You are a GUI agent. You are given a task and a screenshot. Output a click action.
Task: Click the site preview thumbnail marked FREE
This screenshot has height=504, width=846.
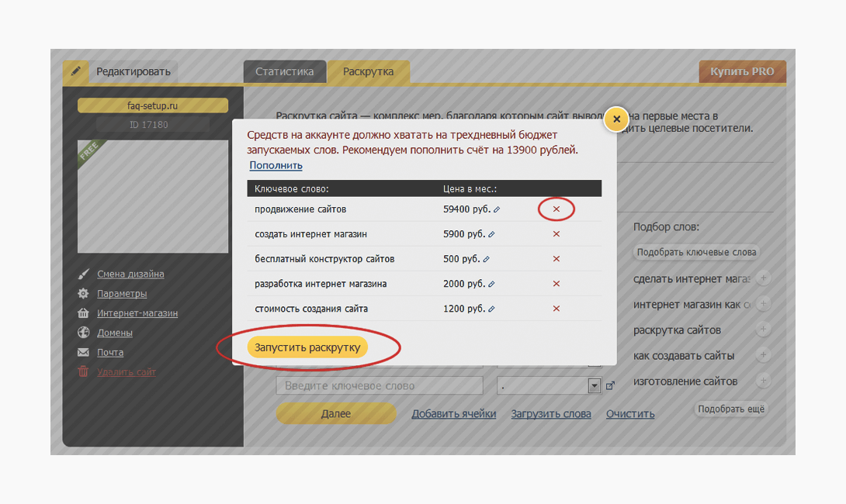point(153,196)
